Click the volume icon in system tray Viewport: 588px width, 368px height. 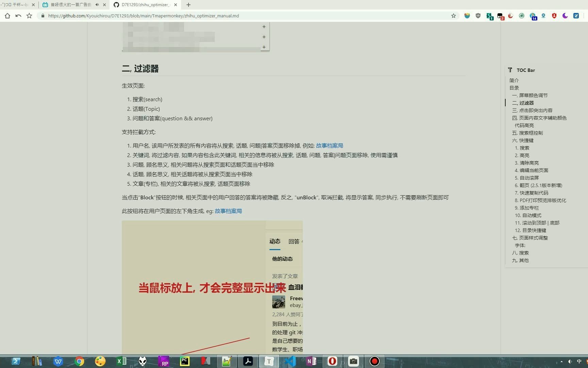tap(570, 362)
